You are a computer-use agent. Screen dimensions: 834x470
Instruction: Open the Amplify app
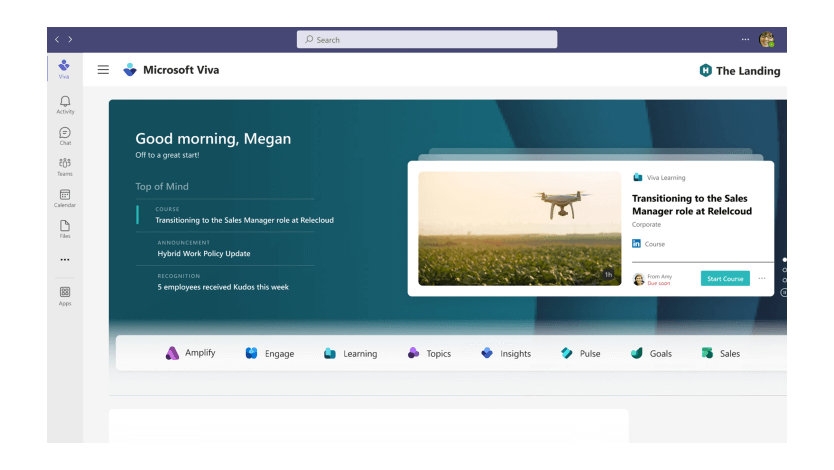(x=190, y=353)
